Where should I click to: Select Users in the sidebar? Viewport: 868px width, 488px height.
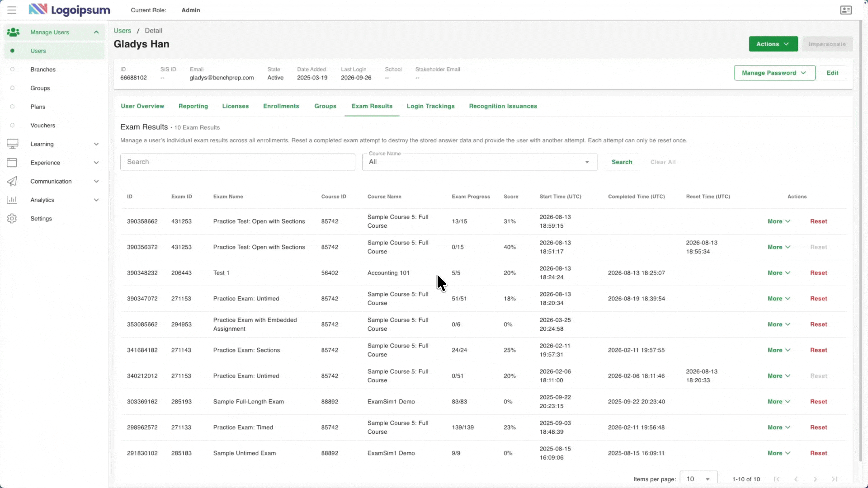[x=54, y=51]
